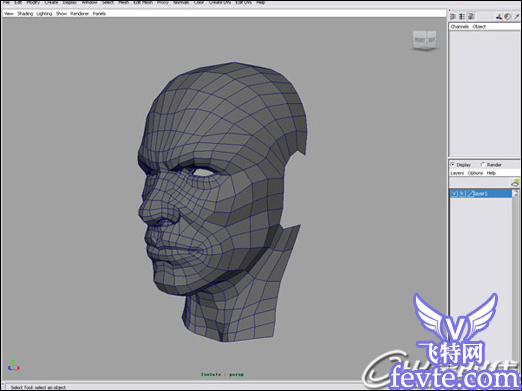The width and height of the screenshot is (522, 391).
Task: Open the Object menu in Channel Box
Action: (x=479, y=27)
